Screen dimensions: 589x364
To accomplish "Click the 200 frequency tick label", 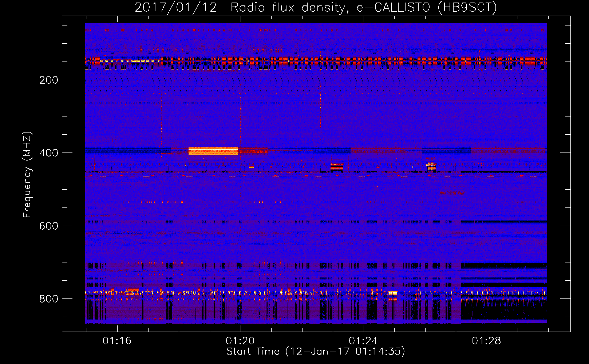I will 49,80.
